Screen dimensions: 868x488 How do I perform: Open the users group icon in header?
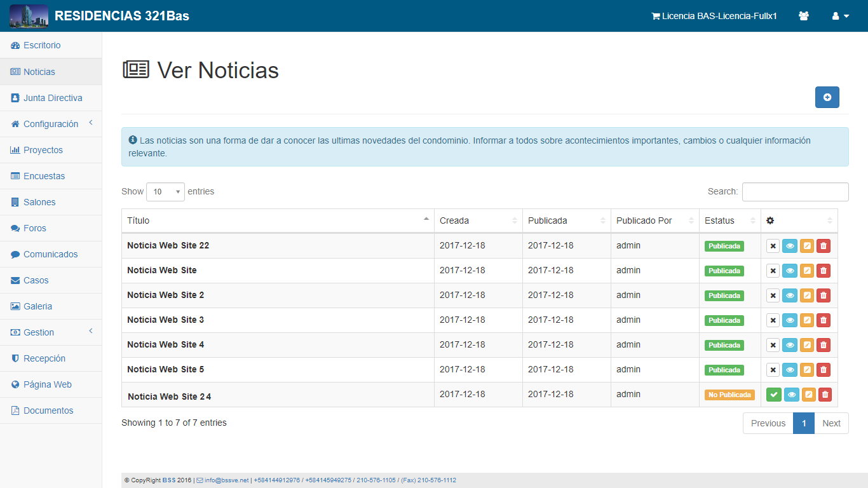pyautogui.click(x=804, y=16)
